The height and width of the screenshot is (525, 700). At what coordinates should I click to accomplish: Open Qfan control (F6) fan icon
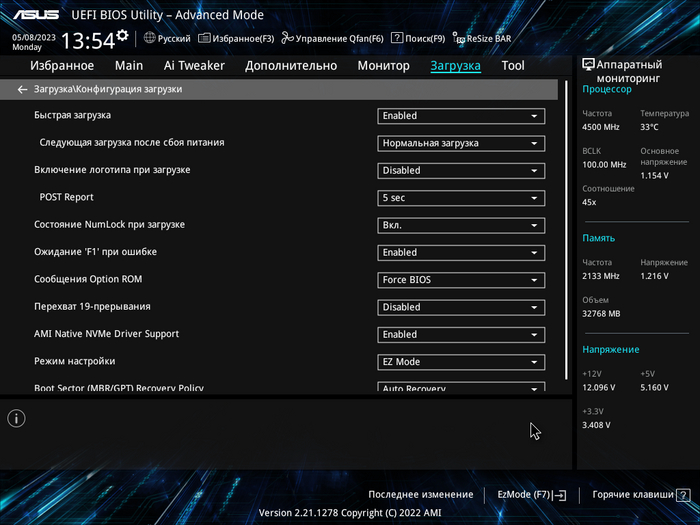point(288,38)
